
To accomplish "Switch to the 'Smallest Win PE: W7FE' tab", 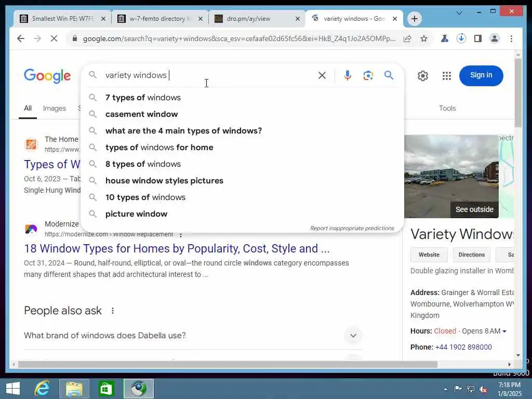I will [x=62, y=19].
